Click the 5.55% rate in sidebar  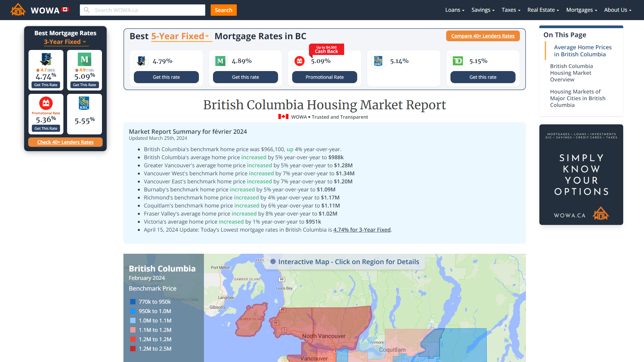(85, 121)
